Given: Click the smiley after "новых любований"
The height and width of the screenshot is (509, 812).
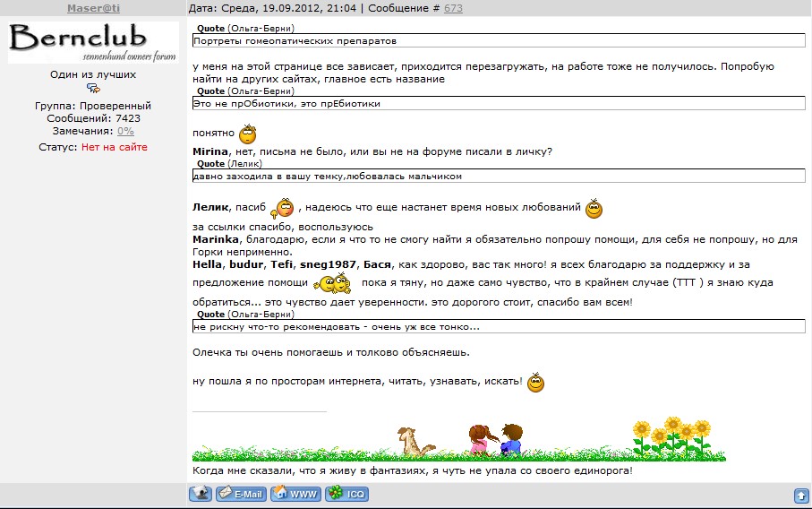Looking at the screenshot, I should (x=594, y=209).
